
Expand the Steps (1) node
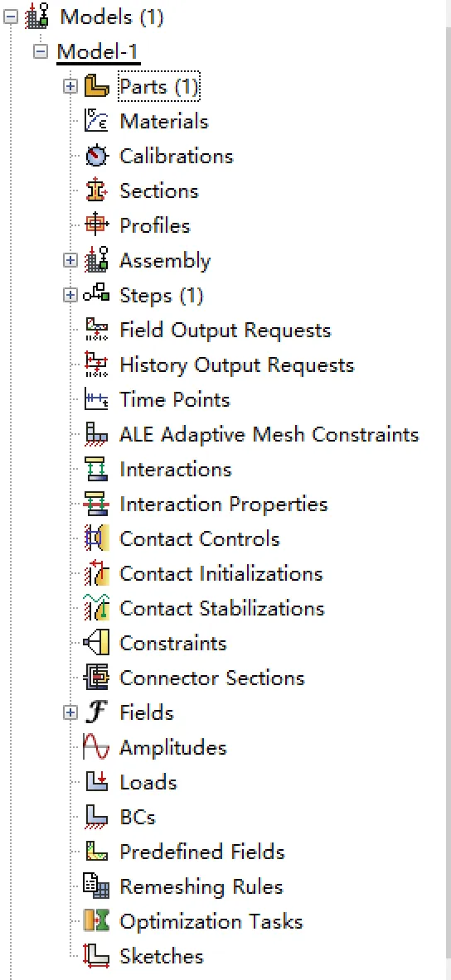click(x=70, y=295)
